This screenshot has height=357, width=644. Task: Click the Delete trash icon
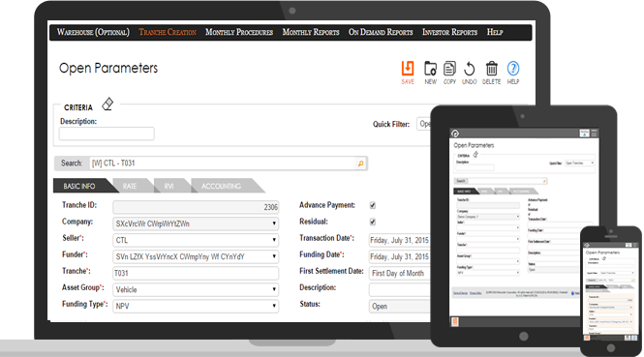tap(491, 73)
